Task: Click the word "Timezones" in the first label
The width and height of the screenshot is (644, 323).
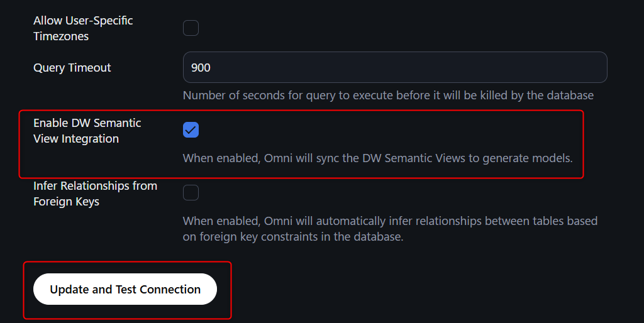Action: (x=61, y=36)
